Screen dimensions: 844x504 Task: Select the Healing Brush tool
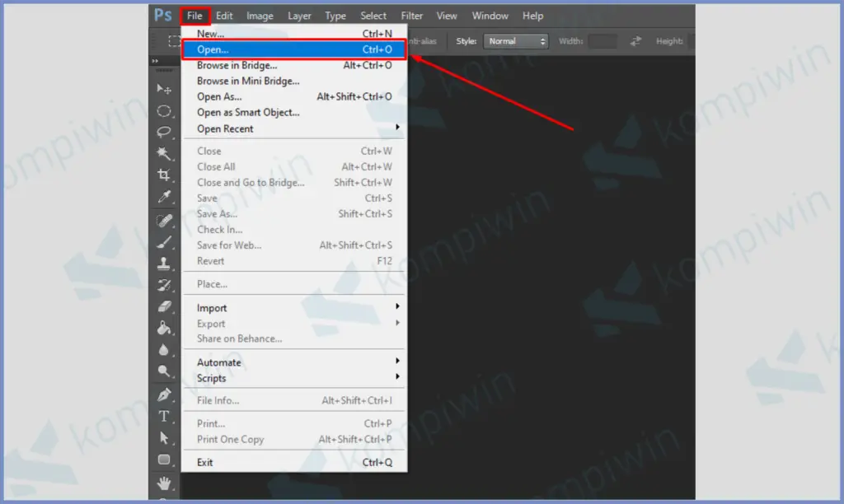coord(164,221)
